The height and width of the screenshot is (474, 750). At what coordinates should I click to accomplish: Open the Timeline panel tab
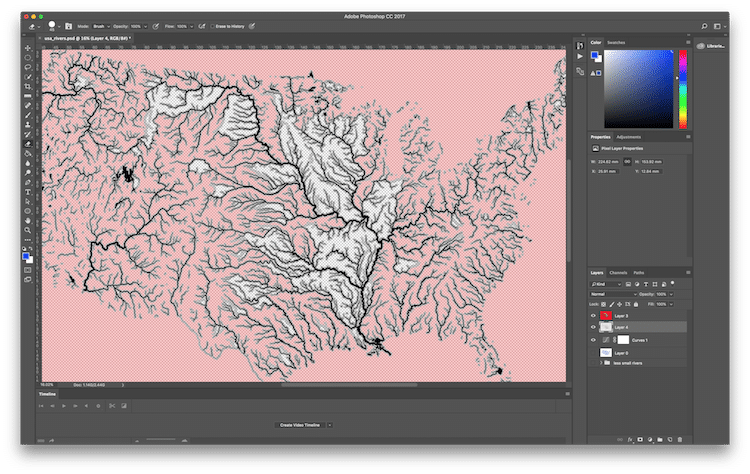(47, 394)
